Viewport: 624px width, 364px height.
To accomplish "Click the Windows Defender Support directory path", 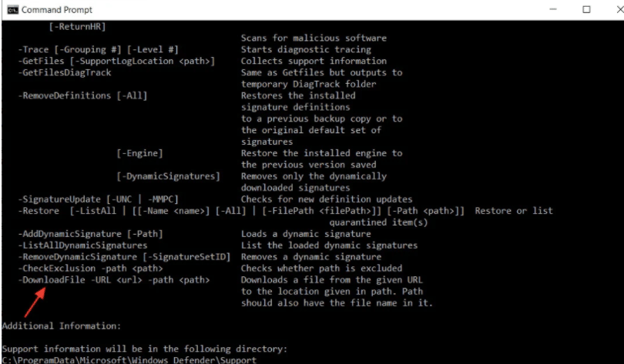I will tap(129, 360).
